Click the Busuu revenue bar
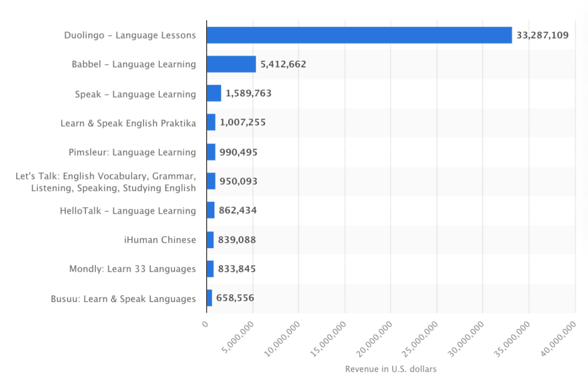Image resolution: width=588 pixels, height=387 pixels. click(x=209, y=298)
